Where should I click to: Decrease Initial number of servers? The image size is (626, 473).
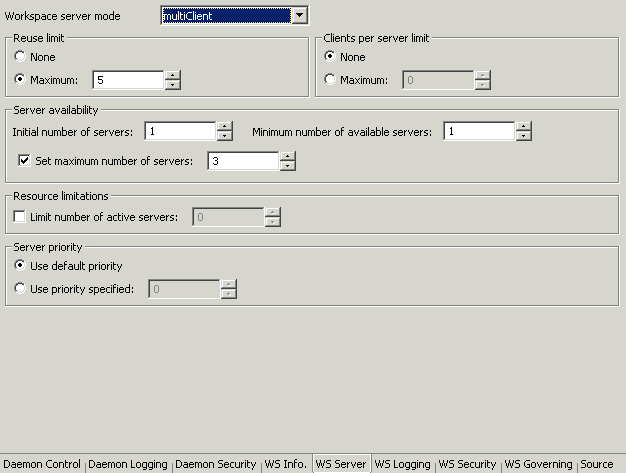[224, 136]
